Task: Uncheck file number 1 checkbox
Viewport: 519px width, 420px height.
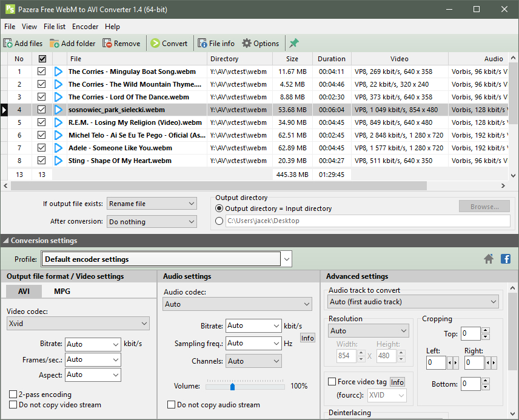Action: pos(41,72)
